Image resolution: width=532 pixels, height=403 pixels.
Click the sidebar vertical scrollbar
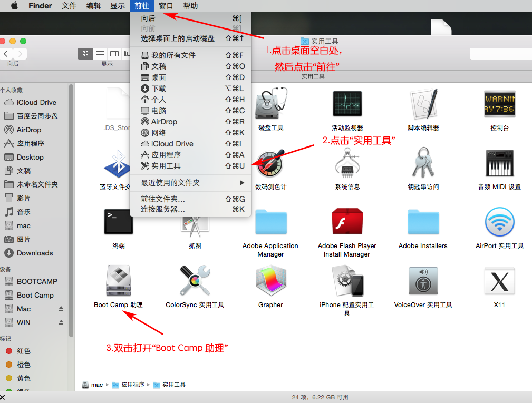pos(71,210)
